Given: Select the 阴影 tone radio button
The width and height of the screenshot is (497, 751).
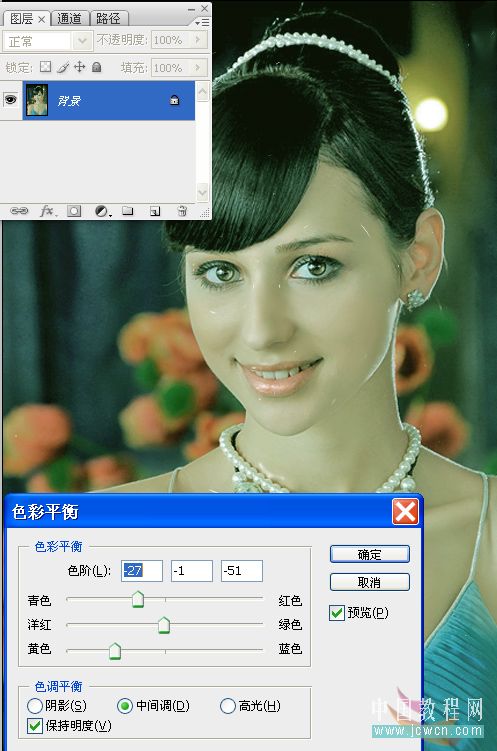Looking at the screenshot, I should pos(34,705).
